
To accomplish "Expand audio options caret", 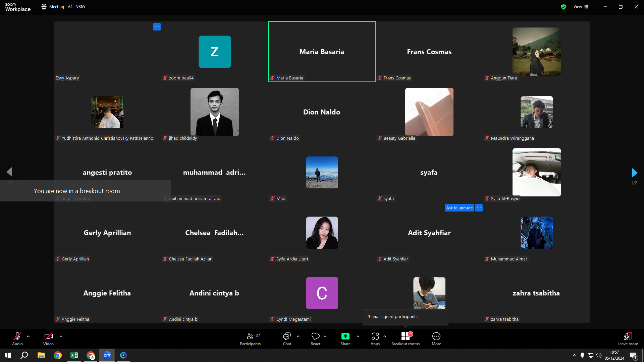I will (x=28, y=336).
